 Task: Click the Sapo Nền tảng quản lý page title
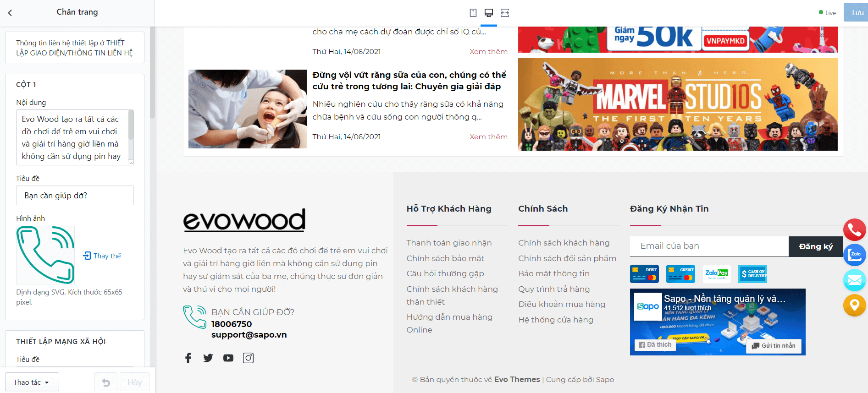(x=724, y=299)
